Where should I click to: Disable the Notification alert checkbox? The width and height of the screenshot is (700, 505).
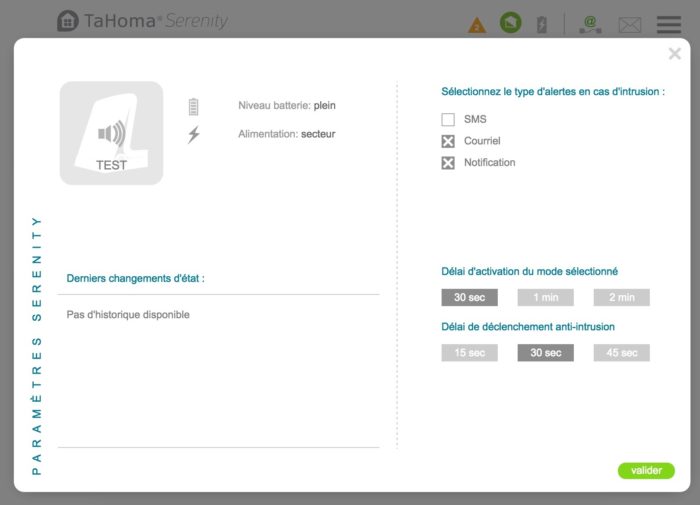pos(448,162)
